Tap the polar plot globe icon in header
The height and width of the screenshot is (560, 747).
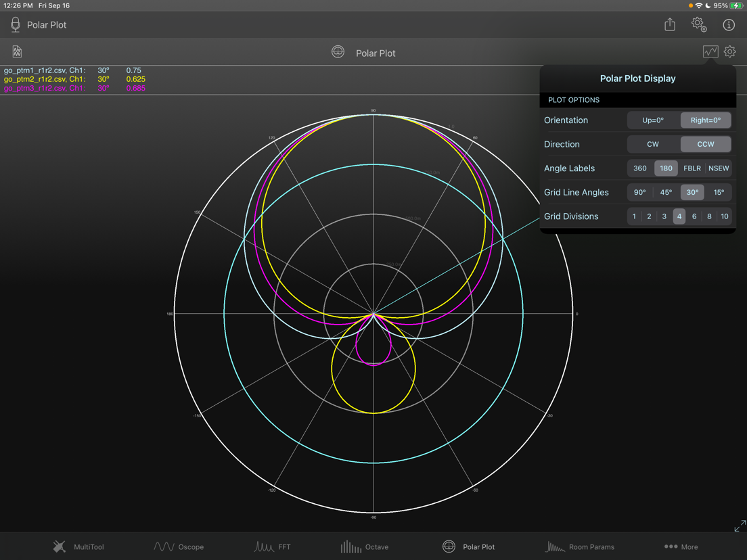[338, 52]
